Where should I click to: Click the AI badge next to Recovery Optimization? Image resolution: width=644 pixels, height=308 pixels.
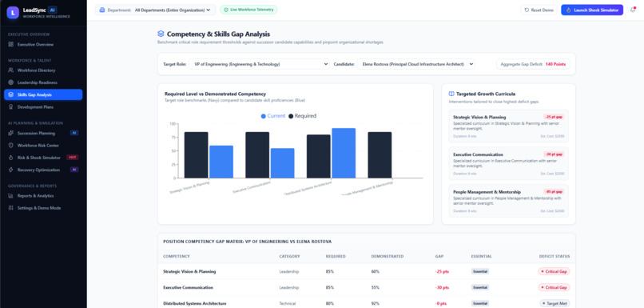tap(74, 170)
